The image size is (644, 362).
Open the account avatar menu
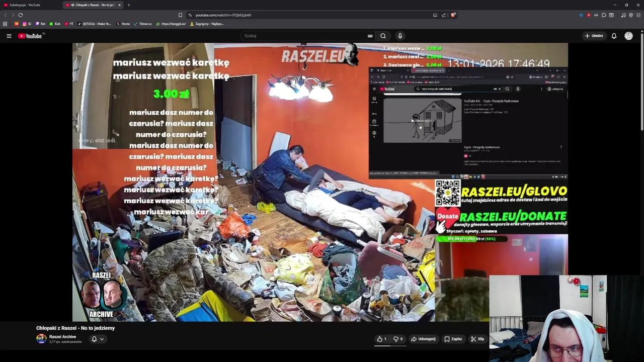click(628, 36)
